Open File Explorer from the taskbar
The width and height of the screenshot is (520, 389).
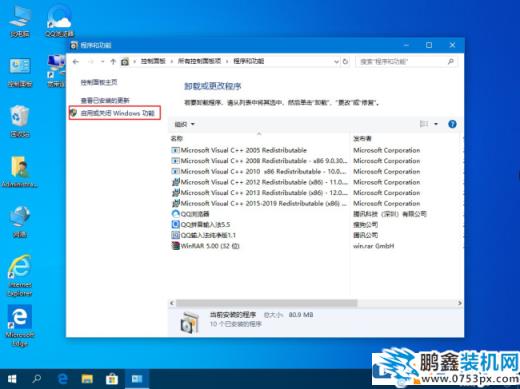click(87, 379)
